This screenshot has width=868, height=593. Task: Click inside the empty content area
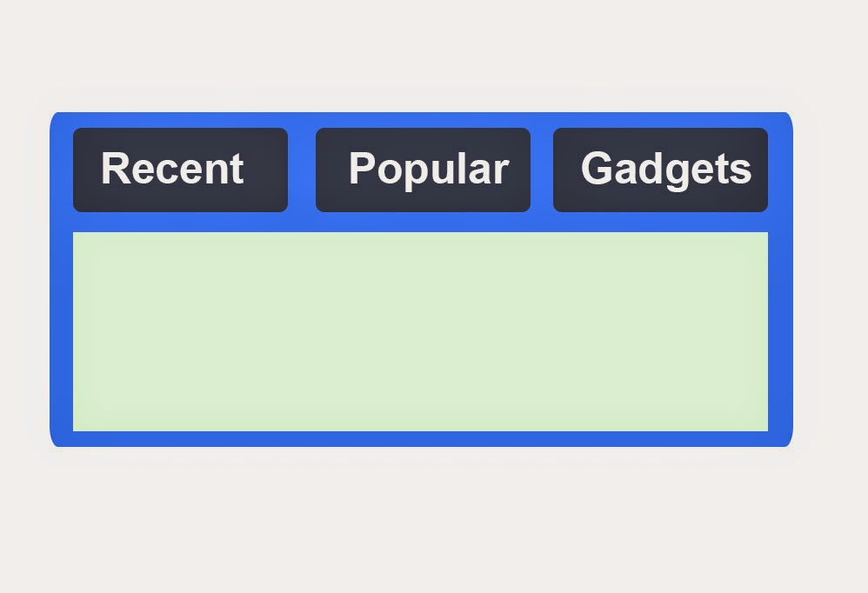pos(421,330)
